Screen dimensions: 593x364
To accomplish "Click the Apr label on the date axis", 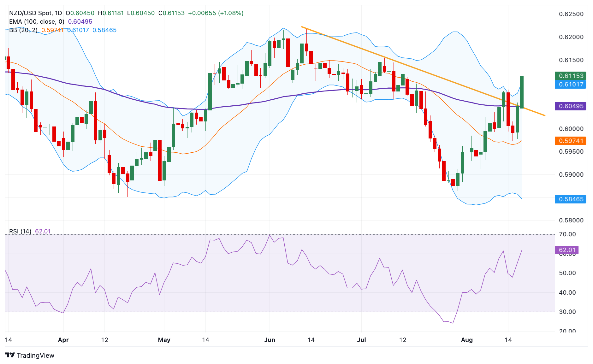I will (63, 340).
